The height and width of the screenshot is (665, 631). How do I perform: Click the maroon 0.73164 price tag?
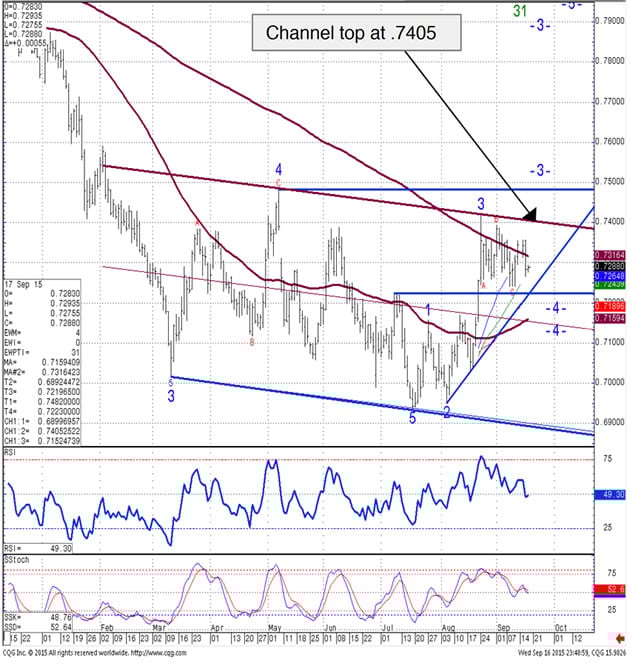608,257
